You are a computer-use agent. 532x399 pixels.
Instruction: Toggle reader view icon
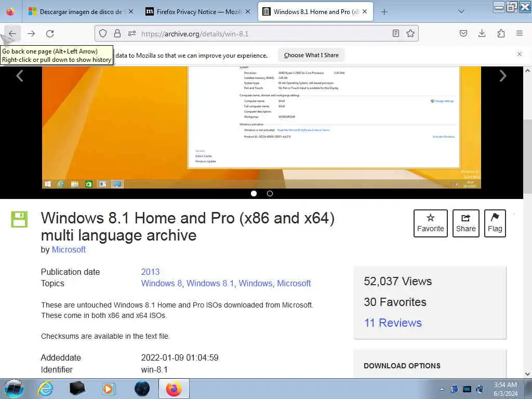(x=395, y=34)
